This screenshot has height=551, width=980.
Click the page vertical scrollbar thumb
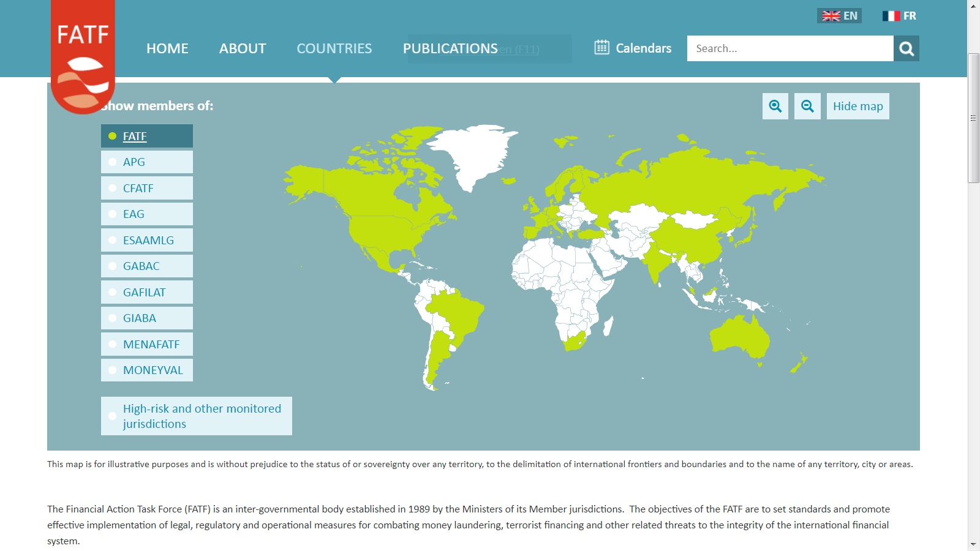point(973,118)
